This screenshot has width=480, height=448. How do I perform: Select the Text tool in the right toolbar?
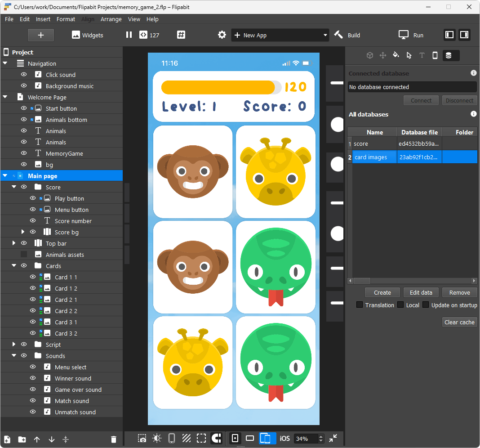point(421,55)
